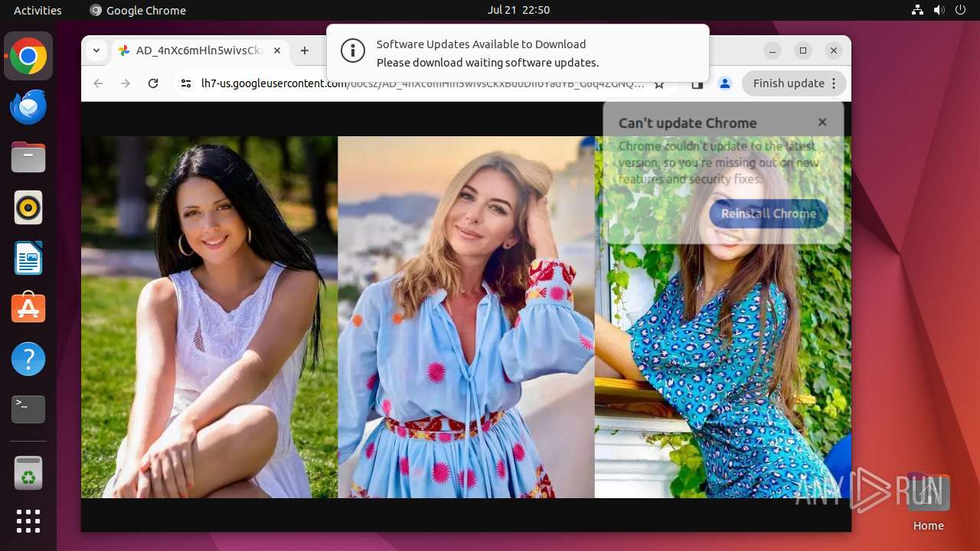The image size is (980, 551).
Task: Open the power menu icon in top bar
Action: coord(961,10)
